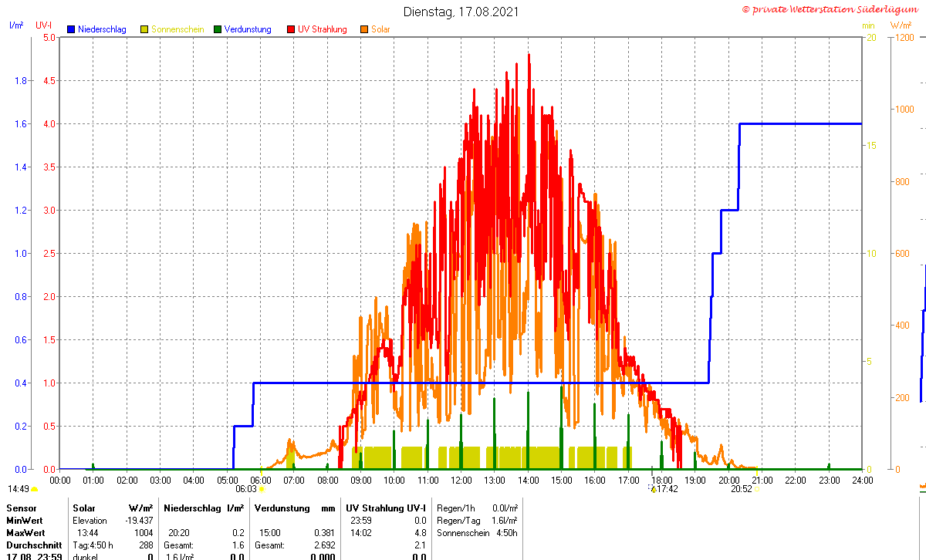This screenshot has height=560, width=926.
Task: Click the Solar legend text
Action: (380, 29)
